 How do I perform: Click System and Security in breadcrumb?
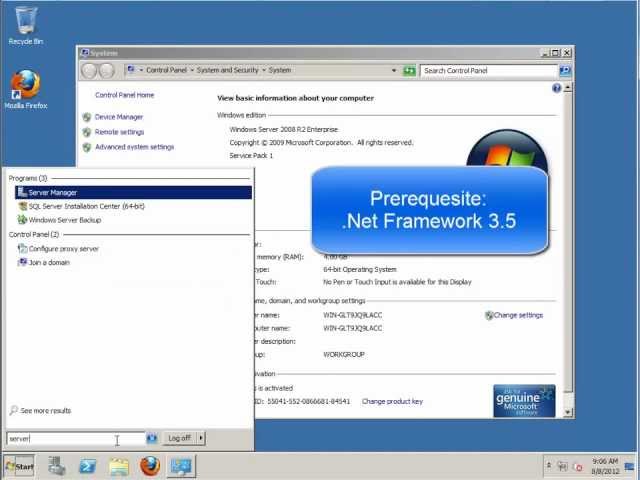click(x=227, y=70)
